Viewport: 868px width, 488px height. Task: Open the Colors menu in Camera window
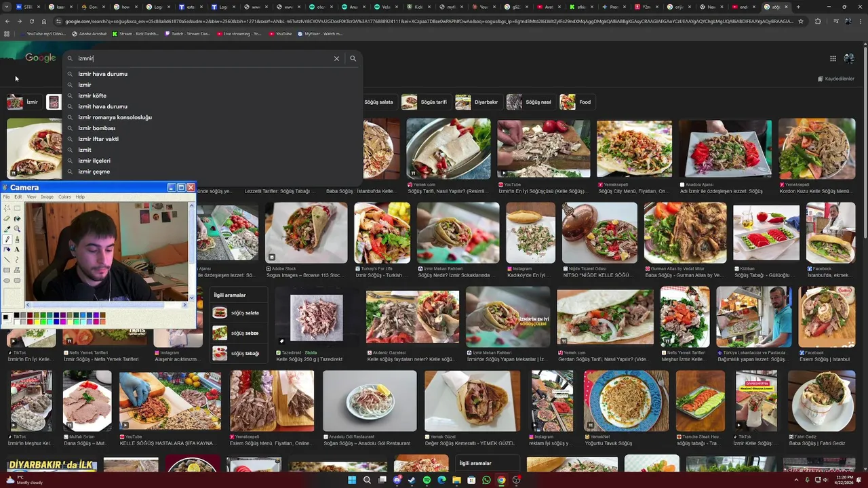point(64,197)
